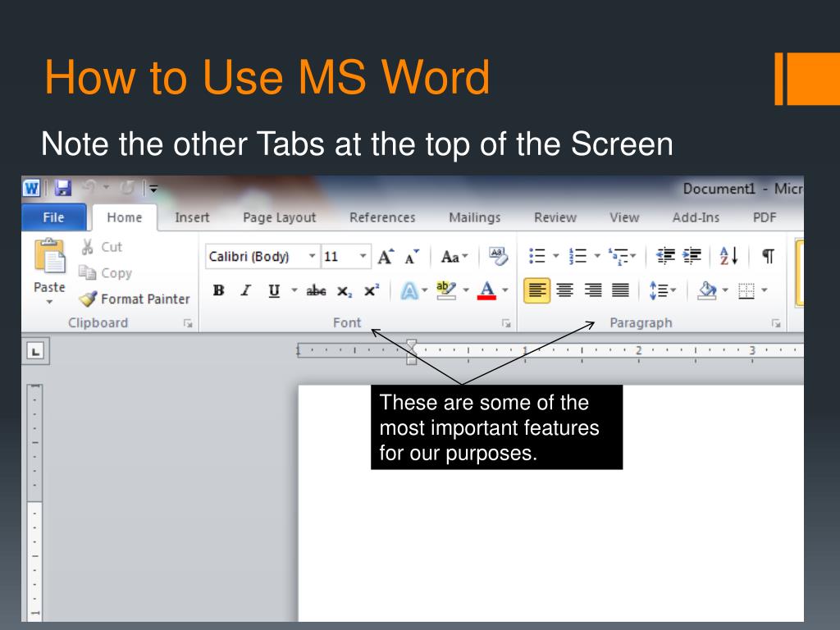840x630 pixels.
Task: Increase the paragraph indent
Action: tap(692, 256)
